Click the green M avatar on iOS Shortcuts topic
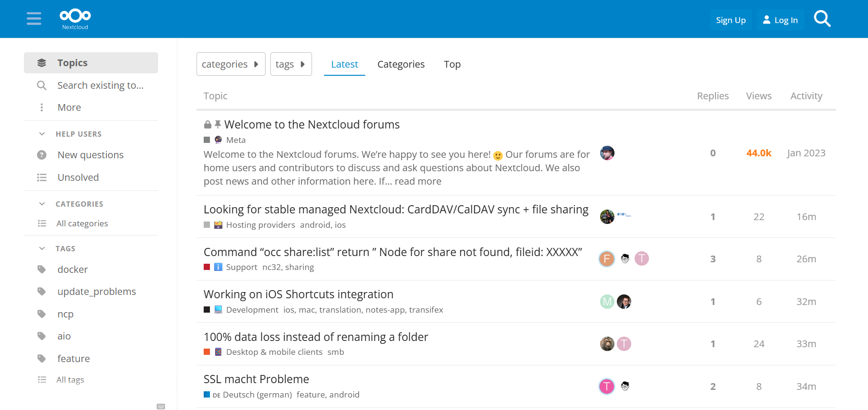The height and width of the screenshot is (410, 868). pyautogui.click(x=607, y=302)
